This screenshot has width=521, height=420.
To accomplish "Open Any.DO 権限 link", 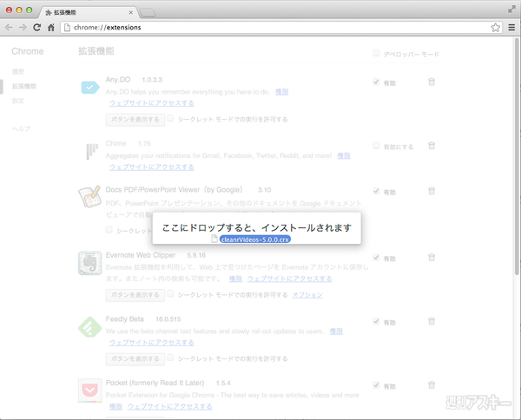I will 281,92.
